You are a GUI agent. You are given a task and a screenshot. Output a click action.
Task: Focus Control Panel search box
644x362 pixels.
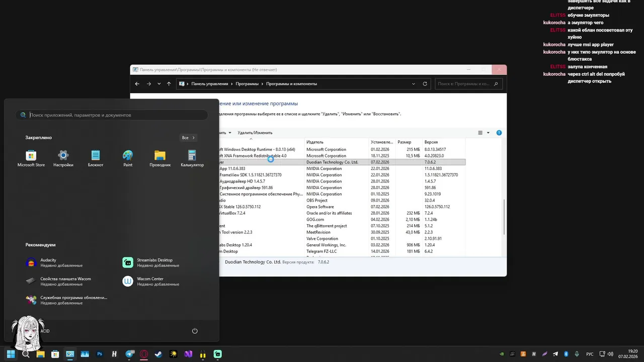(x=469, y=84)
